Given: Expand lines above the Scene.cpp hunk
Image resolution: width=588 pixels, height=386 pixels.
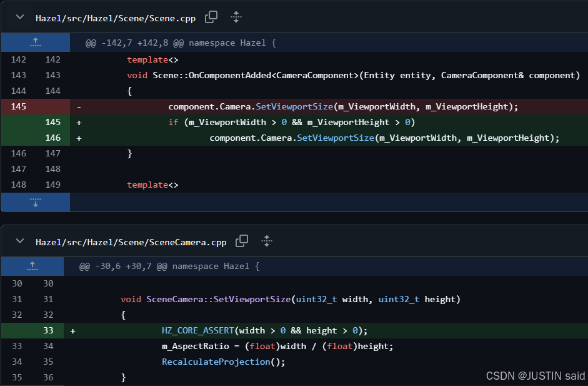Looking at the screenshot, I should [36, 43].
